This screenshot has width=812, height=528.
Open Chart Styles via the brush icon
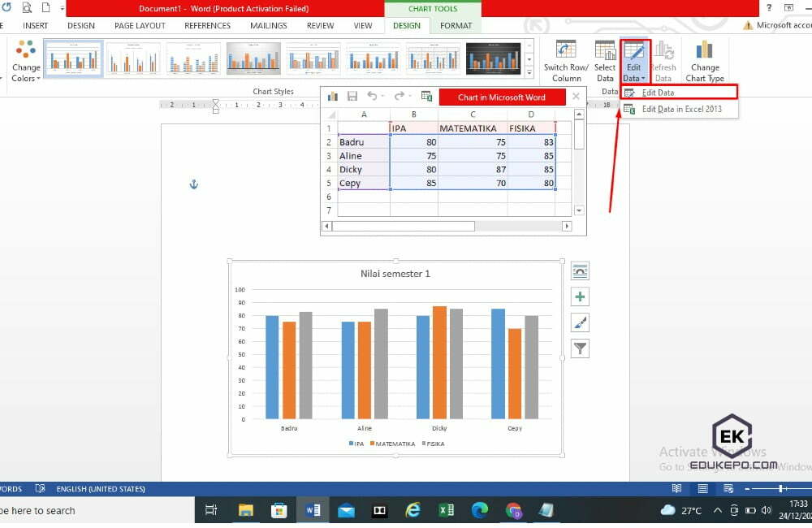pyautogui.click(x=580, y=322)
